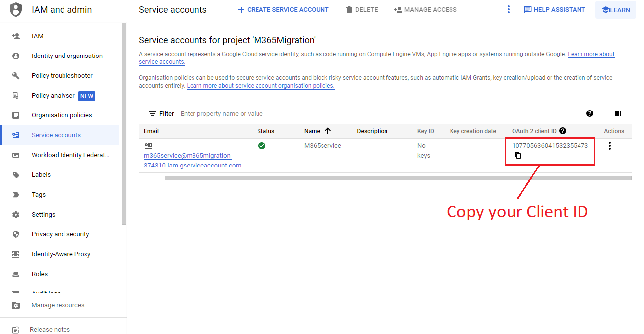Follow service account organisation policies link

click(260, 86)
